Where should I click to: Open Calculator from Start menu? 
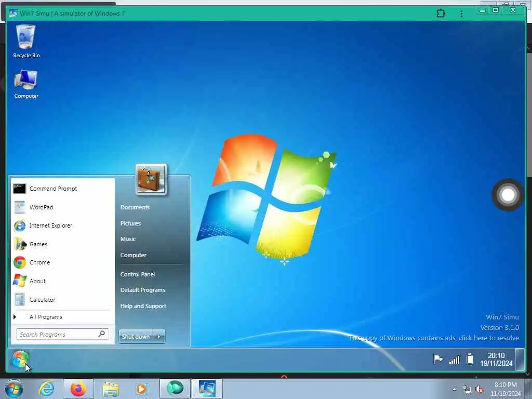63,300
